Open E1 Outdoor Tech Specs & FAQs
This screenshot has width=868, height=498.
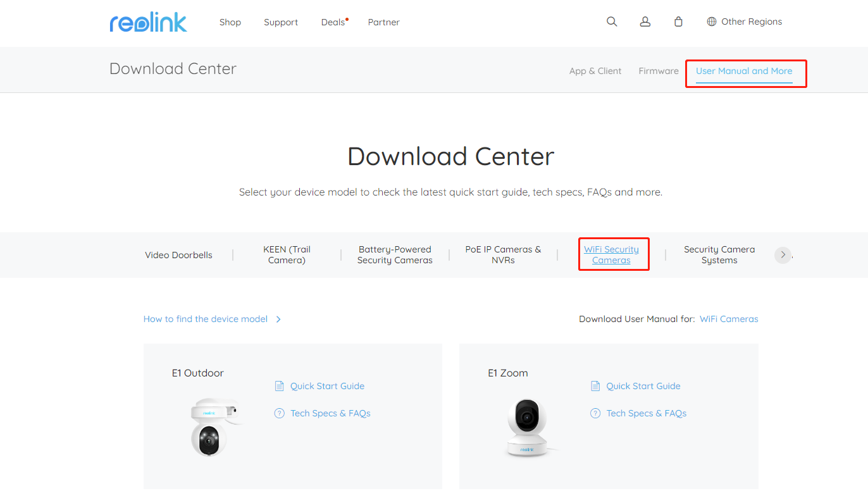coord(330,413)
